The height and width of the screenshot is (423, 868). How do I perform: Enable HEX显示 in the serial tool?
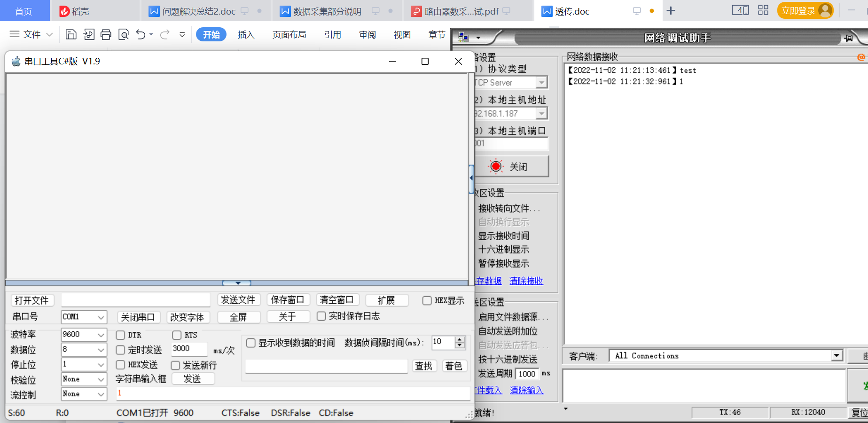point(427,301)
